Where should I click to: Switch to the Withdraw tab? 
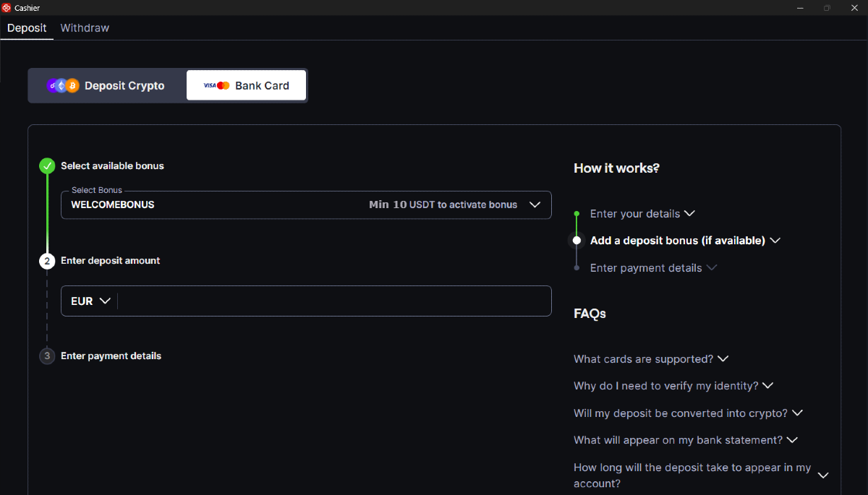point(85,28)
